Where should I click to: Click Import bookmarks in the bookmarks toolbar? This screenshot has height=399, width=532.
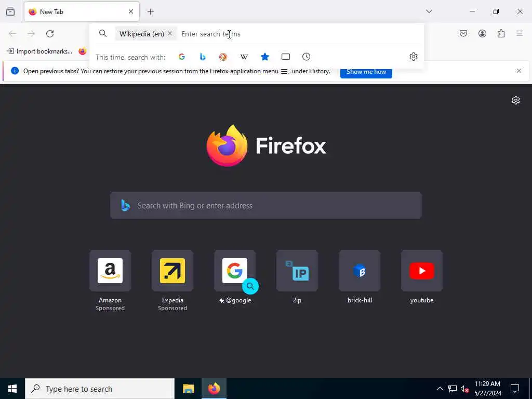39,51
